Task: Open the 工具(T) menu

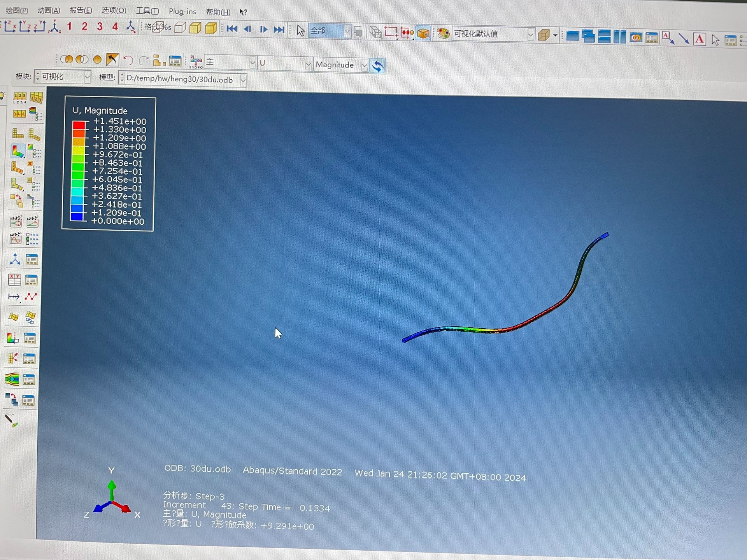Action: [x=147, y=11]
